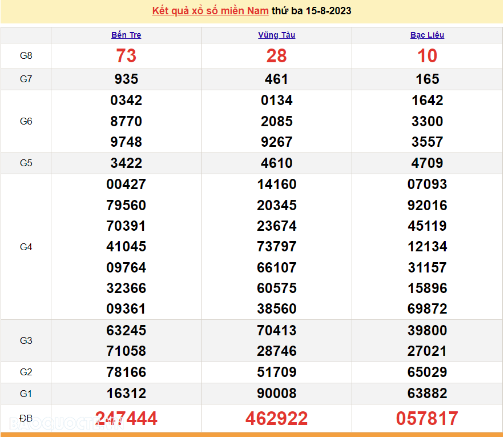504x437 pixels.
Task: Click the Vũng Tàu G8 number 28
Action: 276,56
